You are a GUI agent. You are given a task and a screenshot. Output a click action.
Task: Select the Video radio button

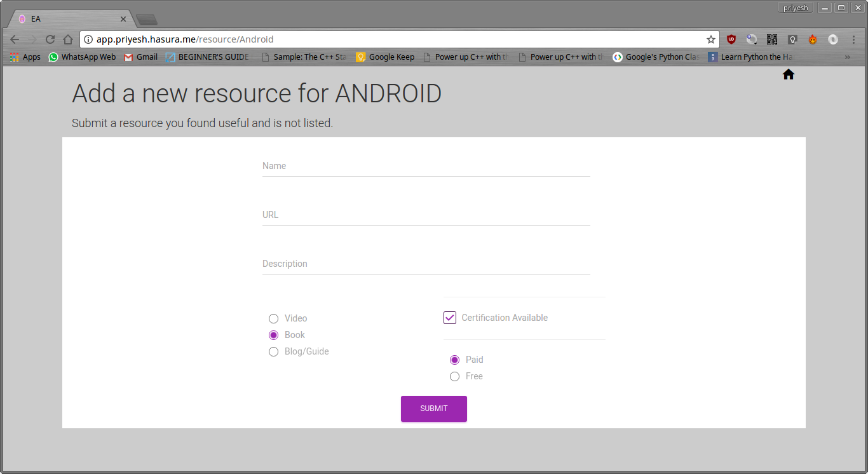pyautogui.click(x=274, y=318)
